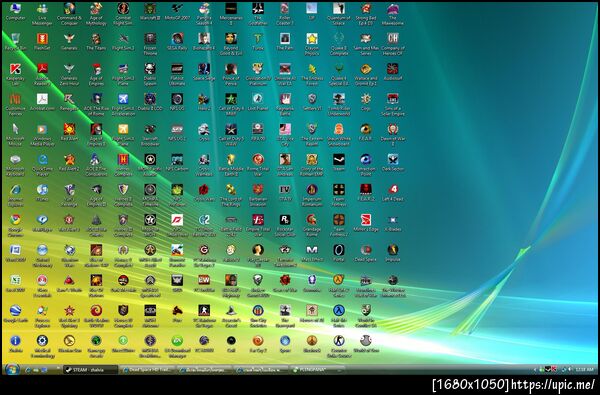
Task: Launch Rockstar Social Club icon
Action: tap(285, 225)
